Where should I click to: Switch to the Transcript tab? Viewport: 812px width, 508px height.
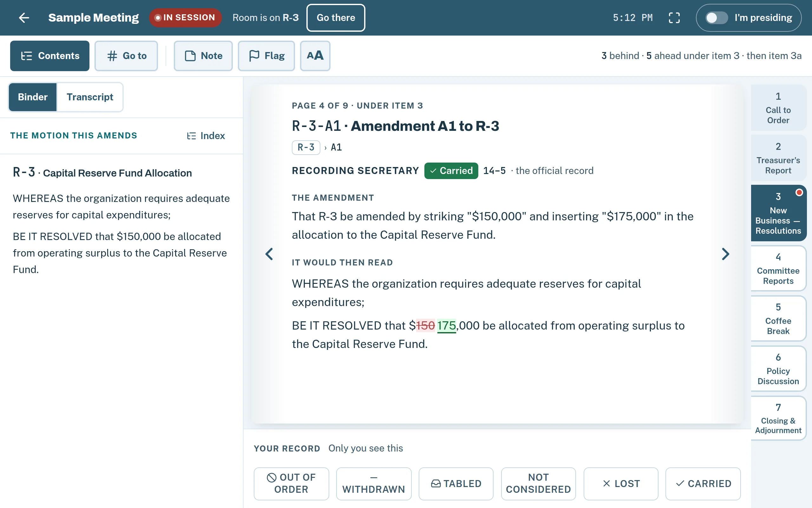(90, 97)
